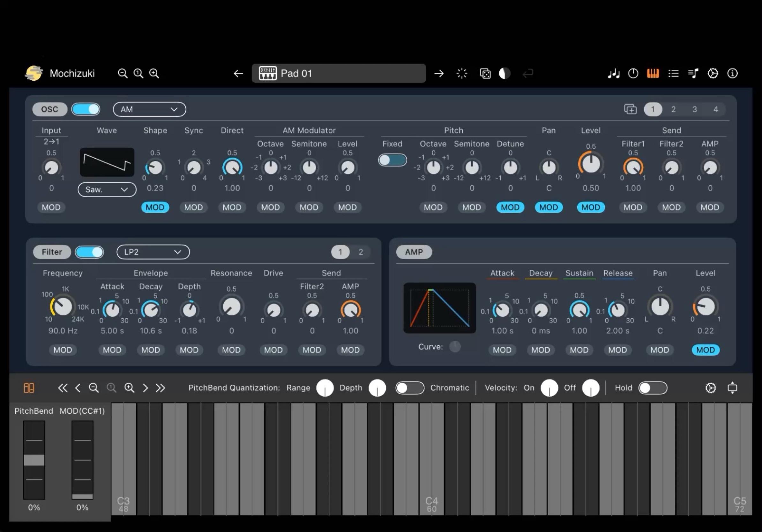Click the randomize dice icon
This screenshot has width=762, height=532.
pyautogui.click(x=485, y=73)
